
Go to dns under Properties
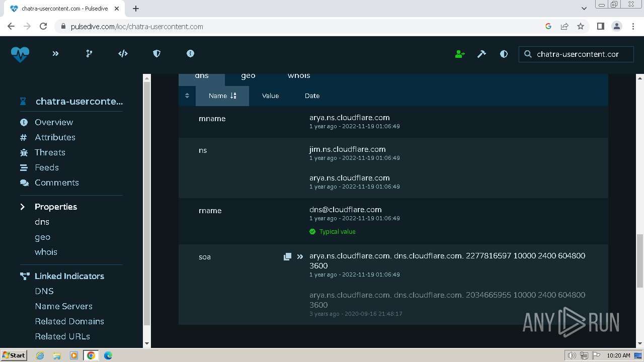pos(42,222)
